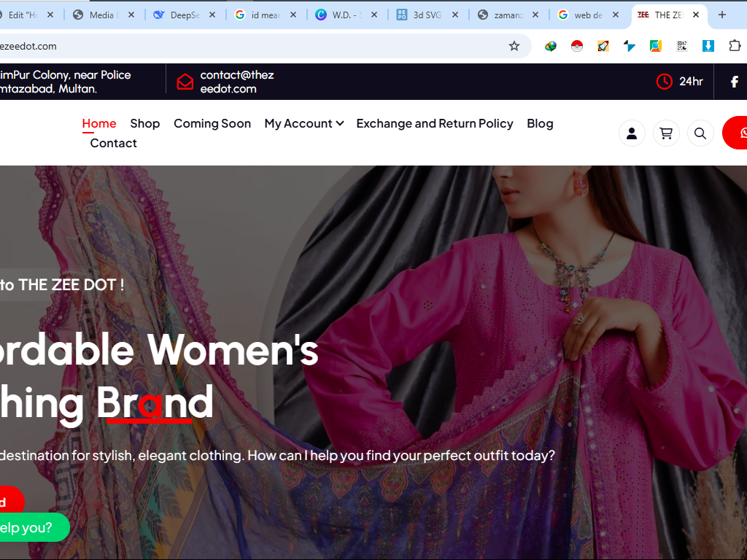Open the Extensions puzzle piece menu
The image size is (747, 560).
click(735, 46)
